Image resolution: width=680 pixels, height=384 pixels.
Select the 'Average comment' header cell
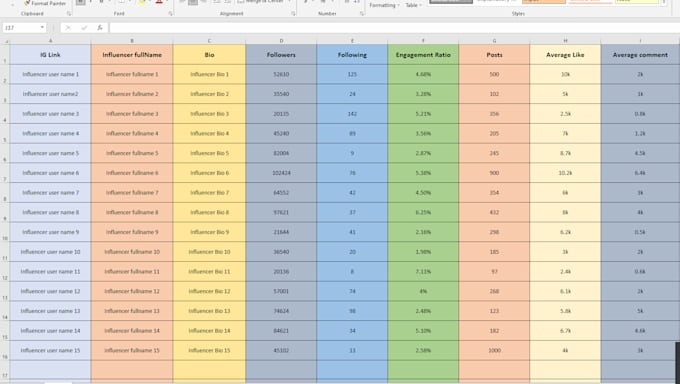click(640, 55)
